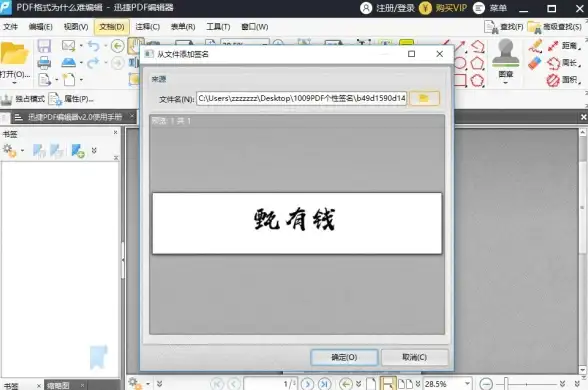Click the Export document icon

pos(45,80)
